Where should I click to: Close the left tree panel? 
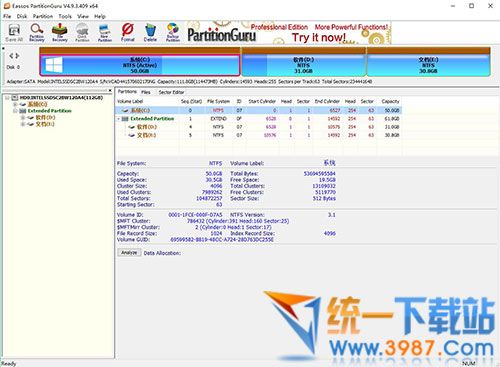coord(110,90)
